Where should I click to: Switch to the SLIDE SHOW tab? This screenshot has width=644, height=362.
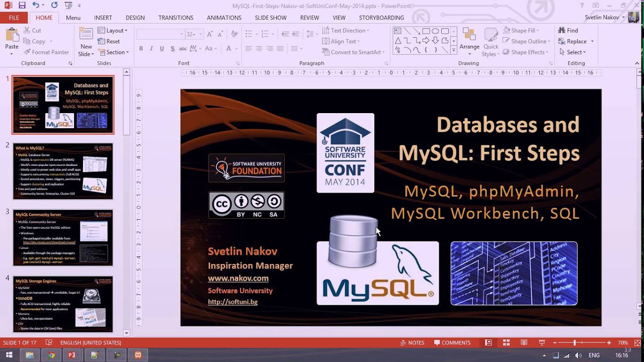click(271, 18)
